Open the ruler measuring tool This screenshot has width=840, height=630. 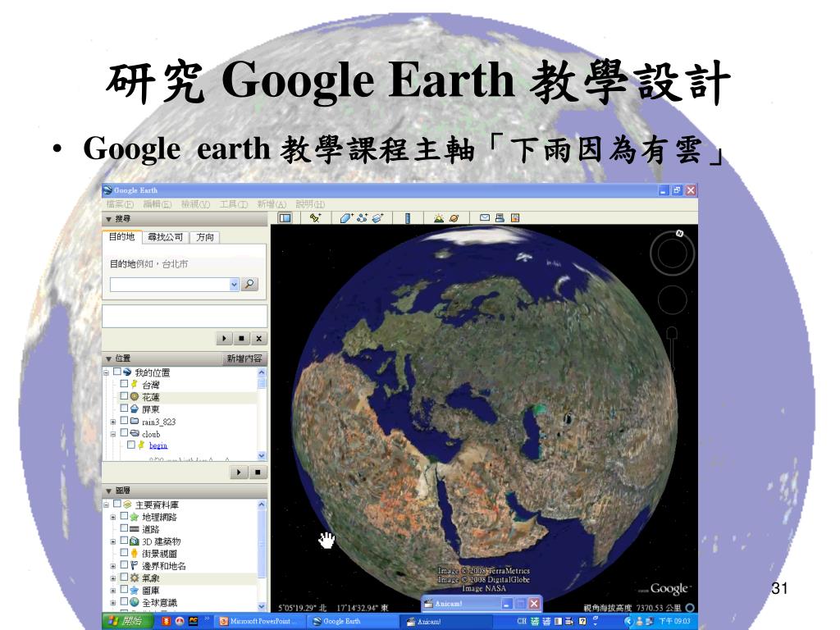(408, 218)
